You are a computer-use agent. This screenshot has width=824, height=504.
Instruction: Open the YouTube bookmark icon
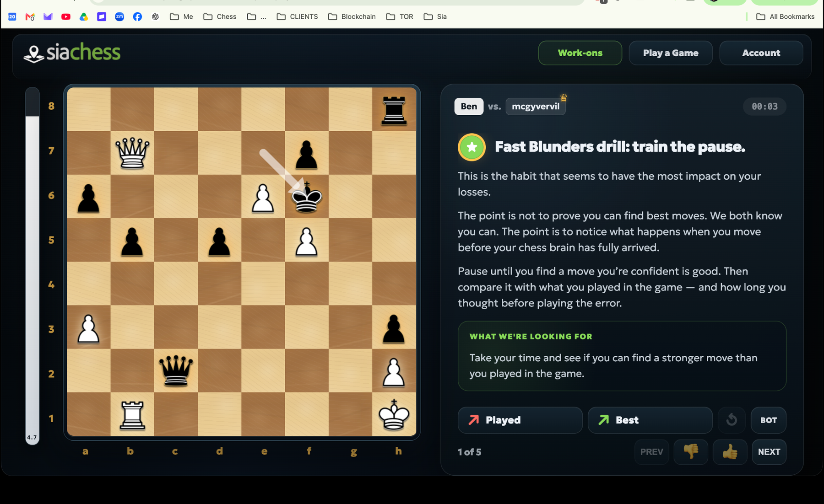(66, 16)
